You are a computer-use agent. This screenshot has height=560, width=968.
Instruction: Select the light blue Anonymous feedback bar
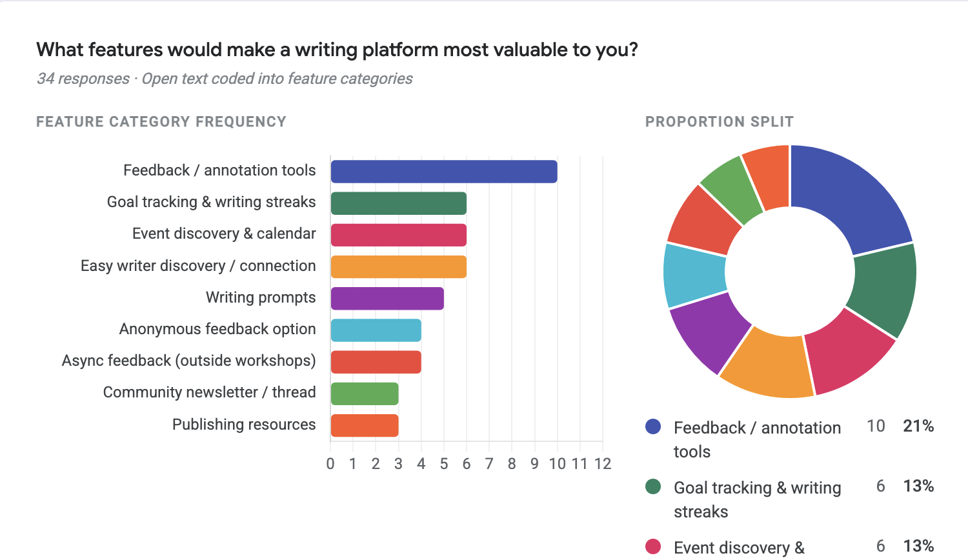pos(376,330)
